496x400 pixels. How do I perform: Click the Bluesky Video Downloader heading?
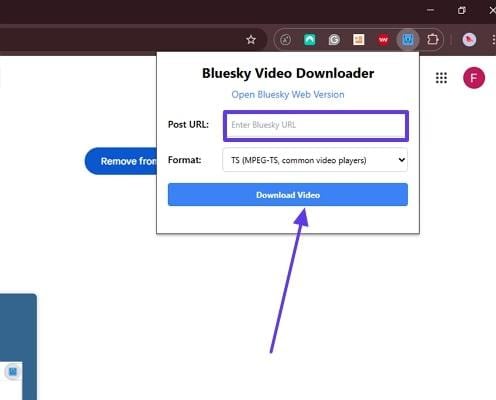(x=288, y=74)
